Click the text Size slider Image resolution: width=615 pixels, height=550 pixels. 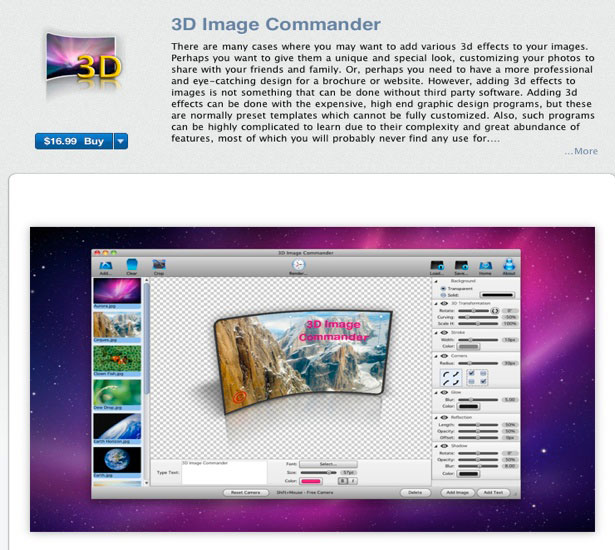pos(318,473)
